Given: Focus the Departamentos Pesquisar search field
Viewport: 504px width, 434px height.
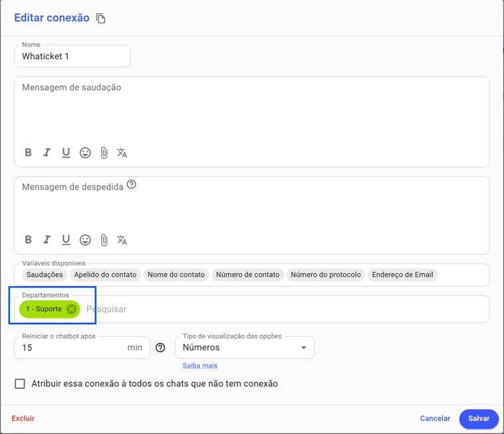Looking at the screenshot, I should (286, 309).
